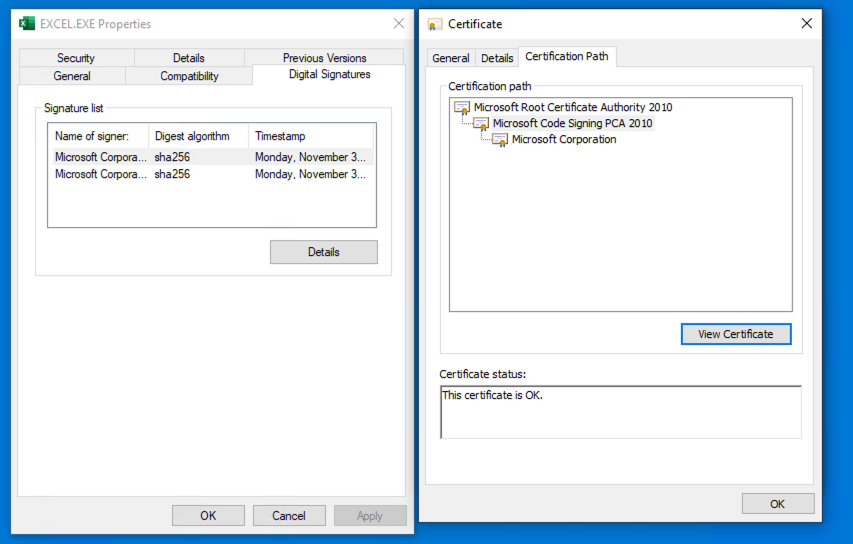Open the Details tab in Properties
This screenshot has width=853, height=544.
[188, 58]
